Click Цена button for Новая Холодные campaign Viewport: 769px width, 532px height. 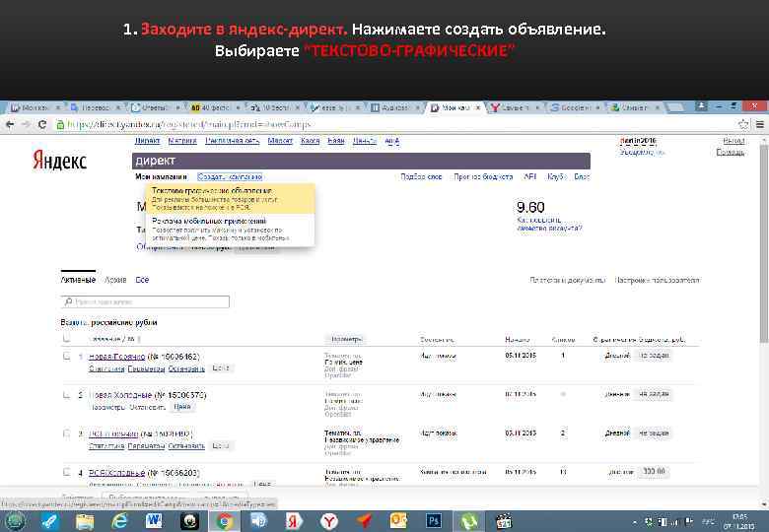click(x=182, y=407)
